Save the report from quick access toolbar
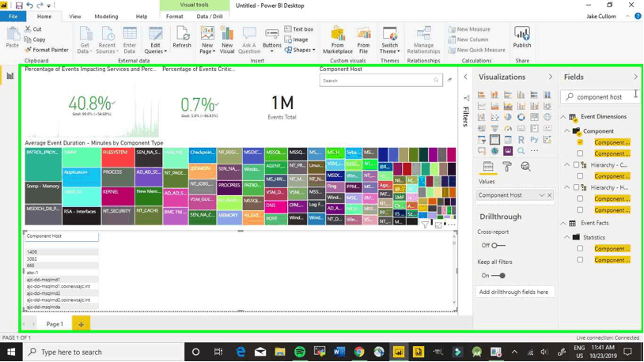This screenshot has width=644, height=362. (x=19, y=6)
